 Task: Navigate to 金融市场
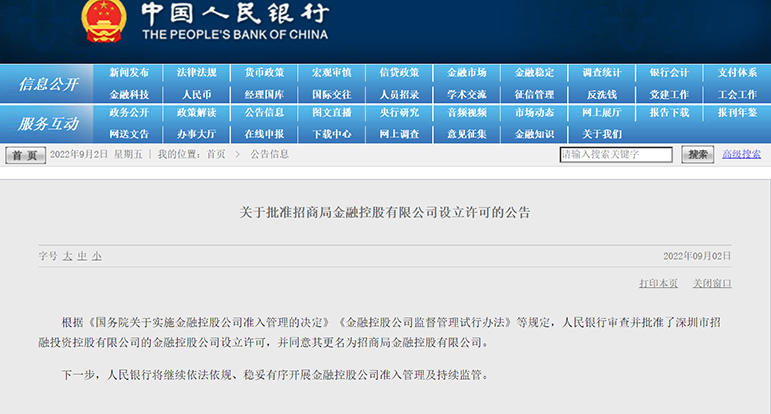tap(467, 73)
